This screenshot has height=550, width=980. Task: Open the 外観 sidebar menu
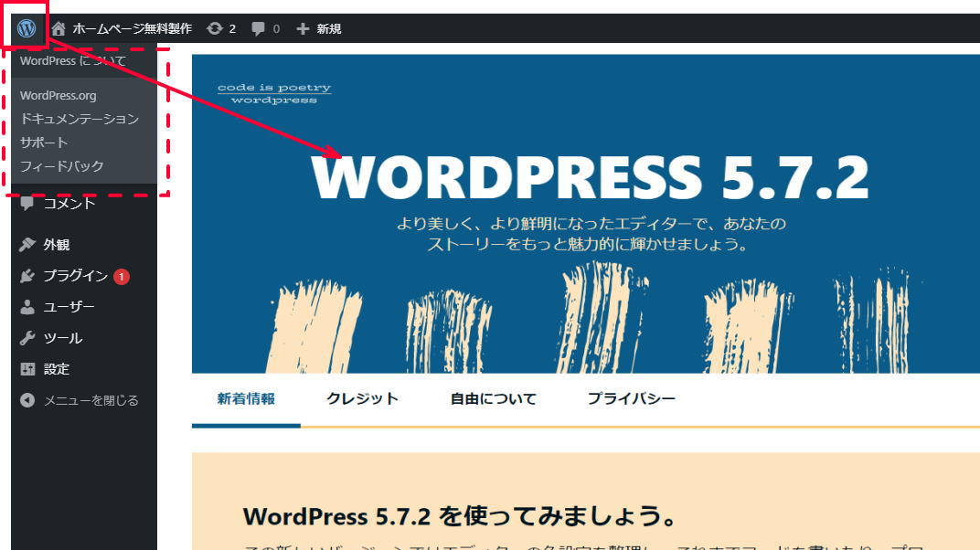click(57, 245)
